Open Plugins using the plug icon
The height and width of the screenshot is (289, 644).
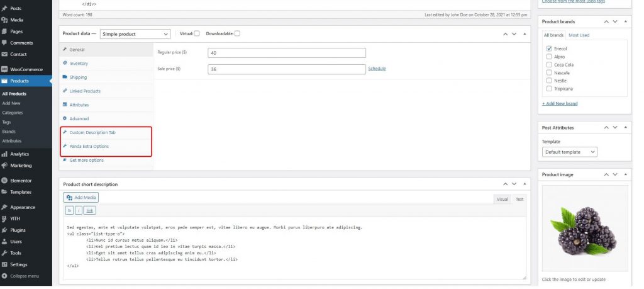coord(4,230)
